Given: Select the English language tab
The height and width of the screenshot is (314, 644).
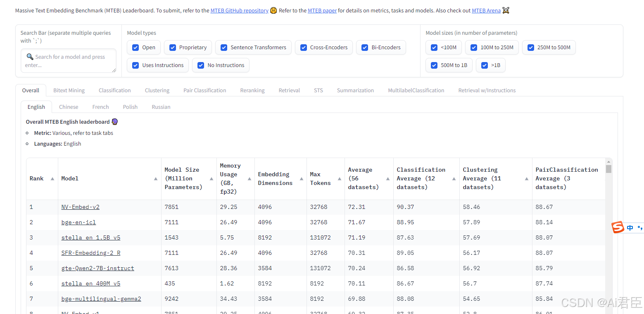Looking at the screenshot, I should coord(36,107).
